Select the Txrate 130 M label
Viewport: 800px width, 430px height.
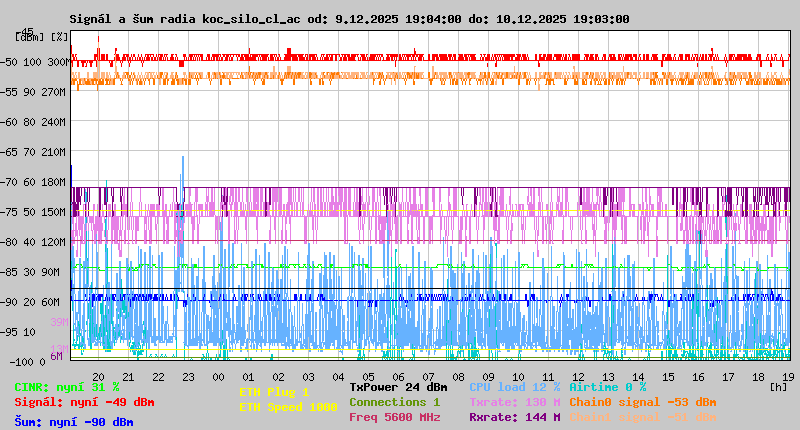[x=514, y=402]
